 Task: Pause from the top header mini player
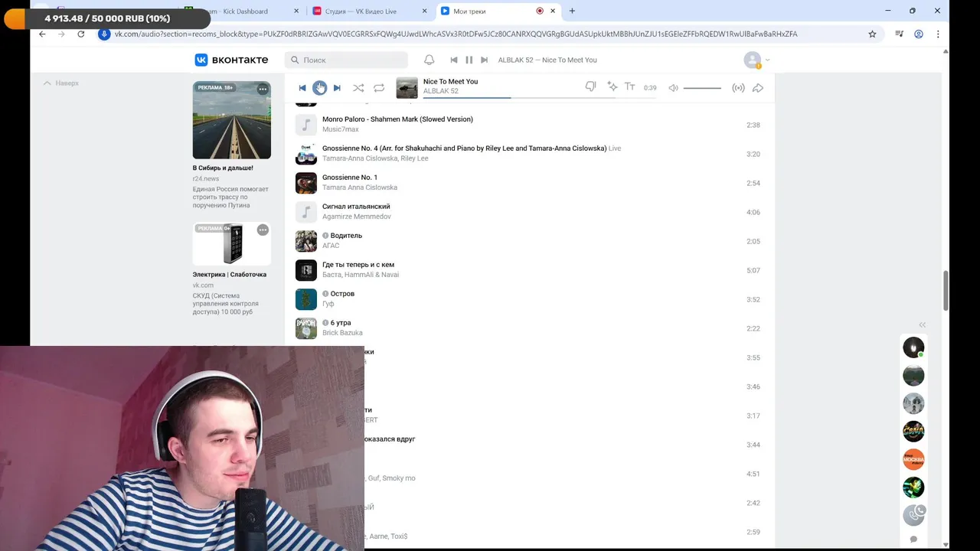(469, 60)
